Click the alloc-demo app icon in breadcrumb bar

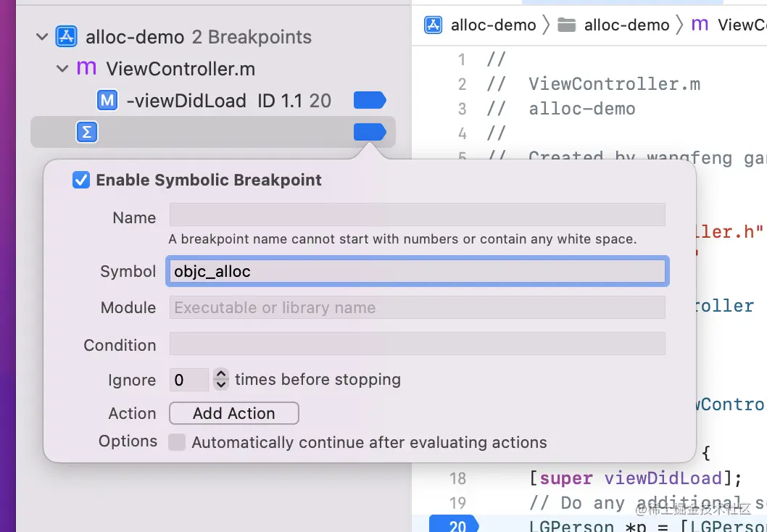point(434,25)
